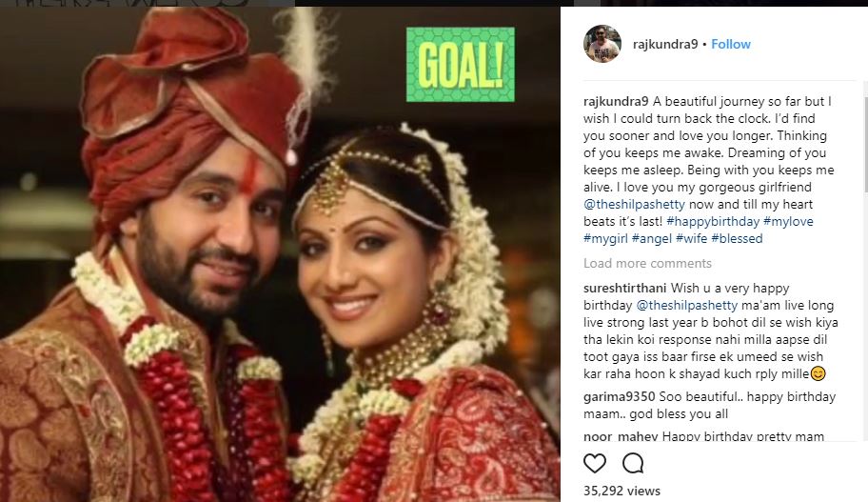Open rajkundra9 profile picture avatar

[602, 44]
